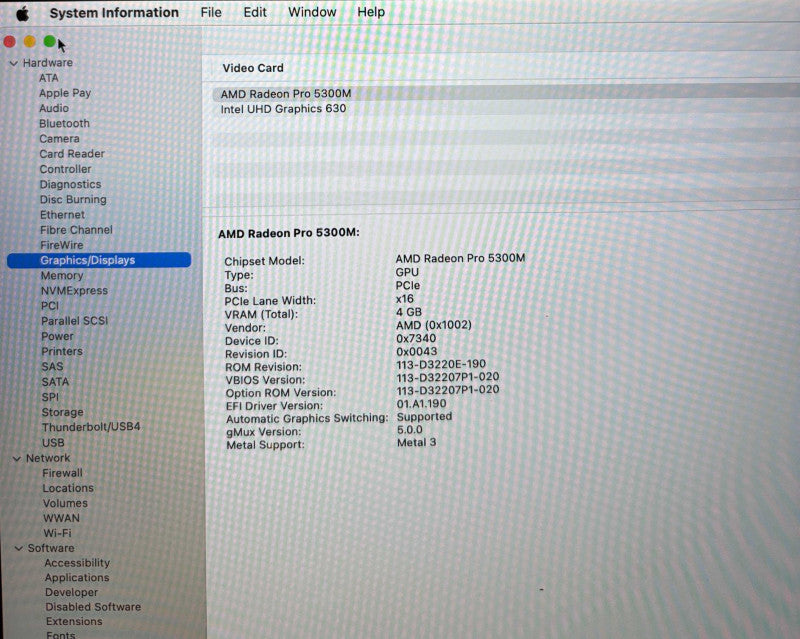Click the yellow minimize window button
Viewport: 800px width, 639px height.
point(30,41)
